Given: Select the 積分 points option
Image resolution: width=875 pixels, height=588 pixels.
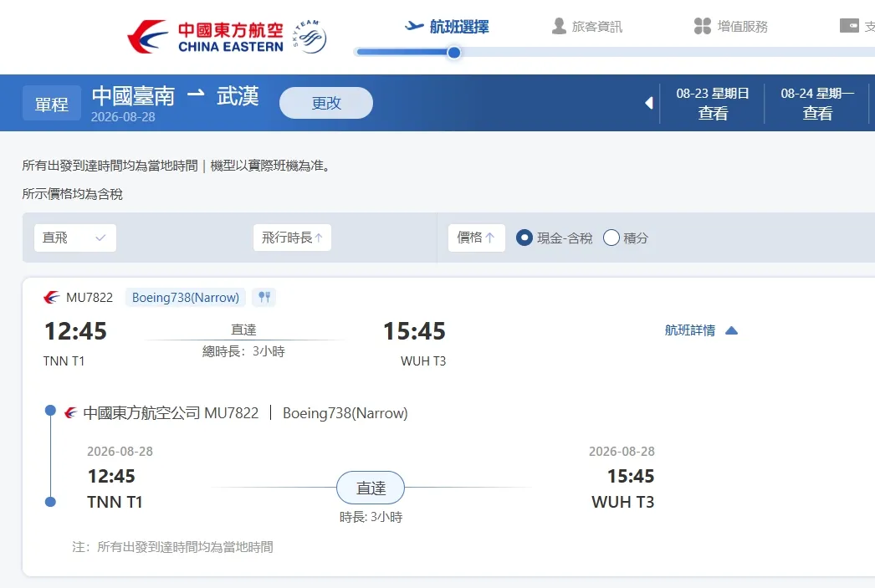Looking at the screenshot, I should (611, 238).
